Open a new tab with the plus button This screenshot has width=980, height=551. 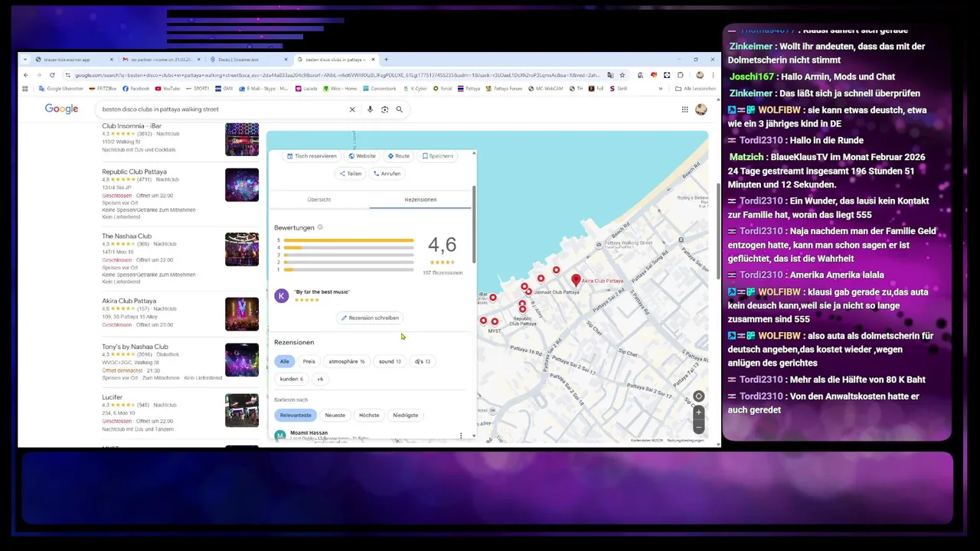tap(386, 59)
